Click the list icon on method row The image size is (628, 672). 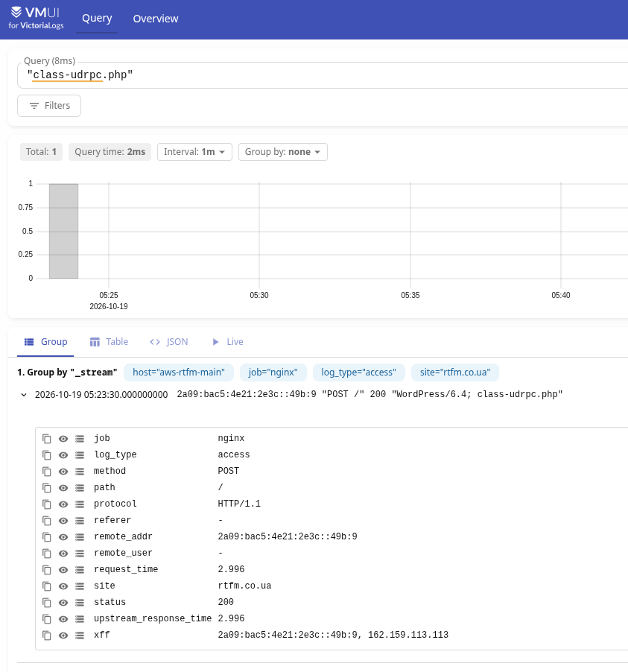(79, 472)
